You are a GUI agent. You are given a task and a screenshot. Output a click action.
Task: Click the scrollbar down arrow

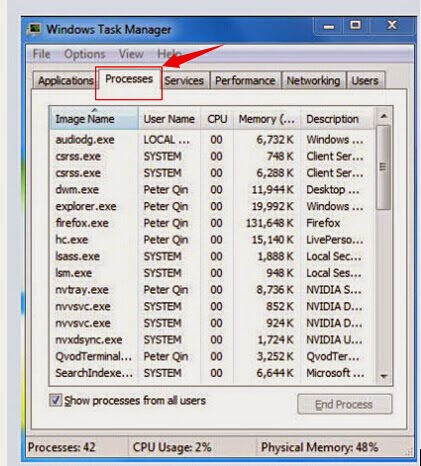click(384, 376)
